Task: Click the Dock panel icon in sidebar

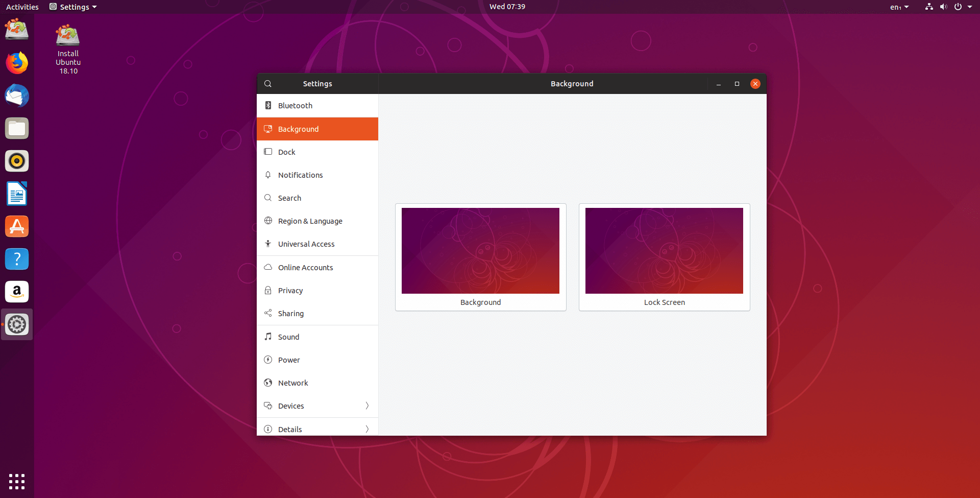Action: pyautogui.click(x=268, y=152)
